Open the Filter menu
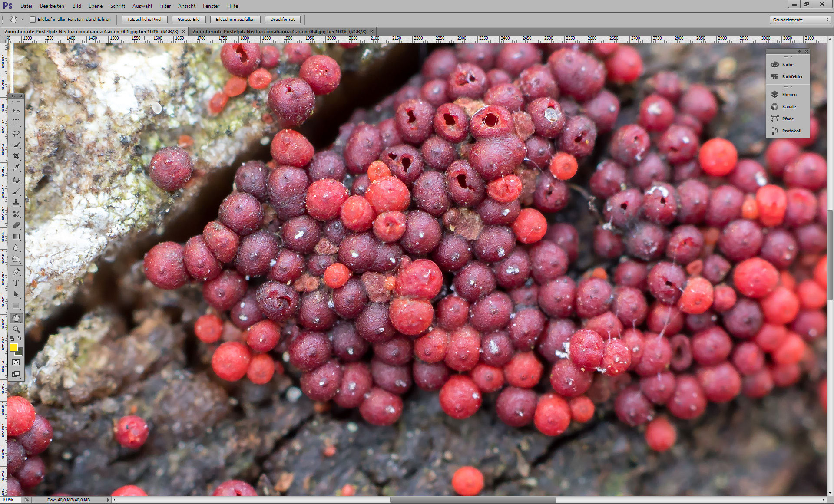Screen dimensions: 834x504 click(x=165, y=6)
